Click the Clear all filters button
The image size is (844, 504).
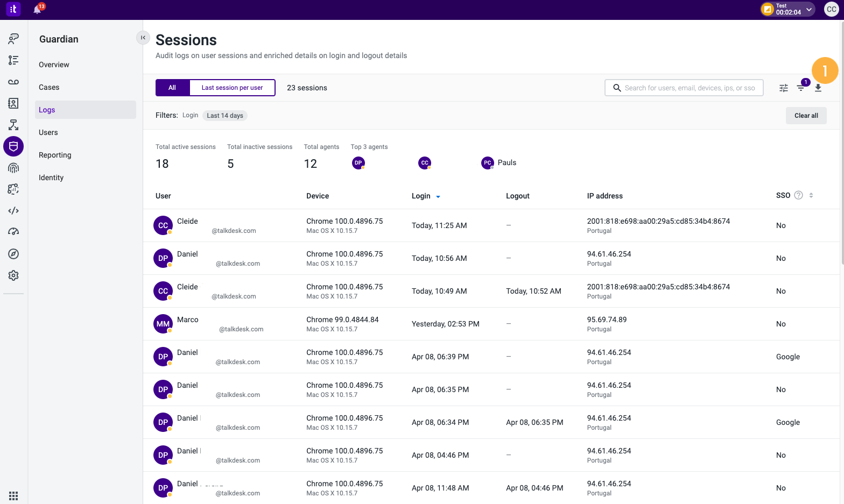pyautogui.click(x=806, y=116)
